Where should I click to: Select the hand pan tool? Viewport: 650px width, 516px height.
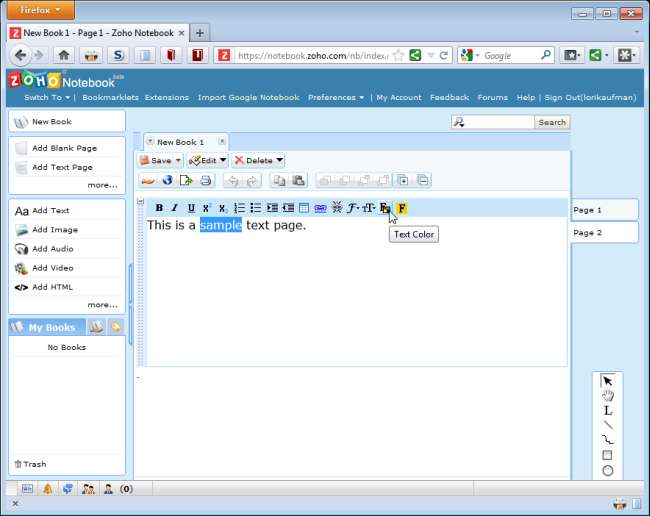[607, 396]
